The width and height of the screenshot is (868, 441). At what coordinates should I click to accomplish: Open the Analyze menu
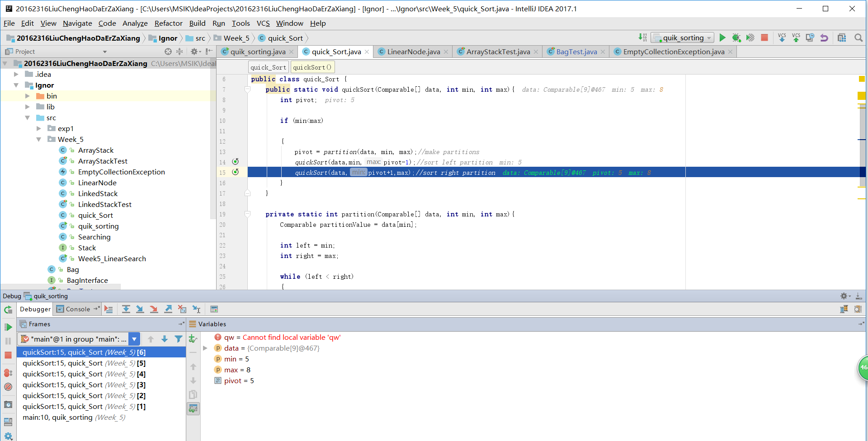pos(135,23)
